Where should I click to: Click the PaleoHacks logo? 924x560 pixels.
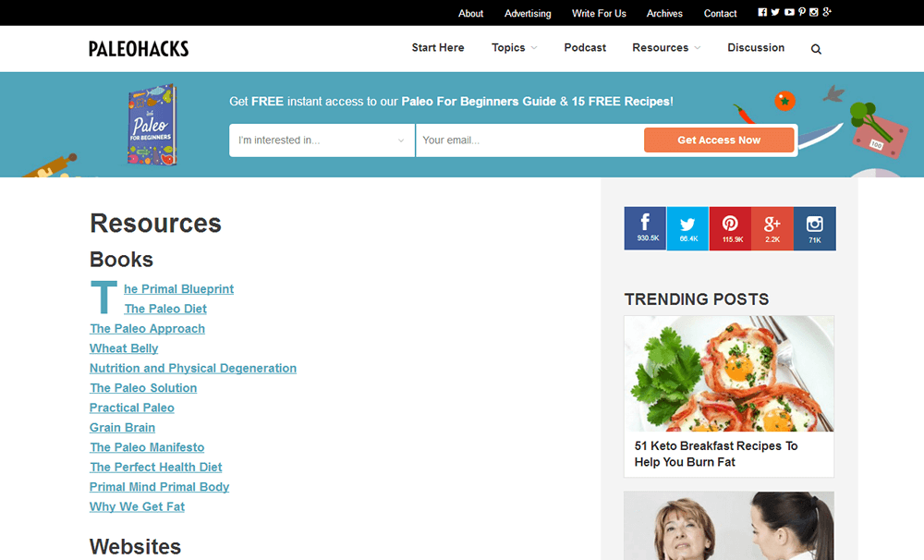click(x=139, y=49)
